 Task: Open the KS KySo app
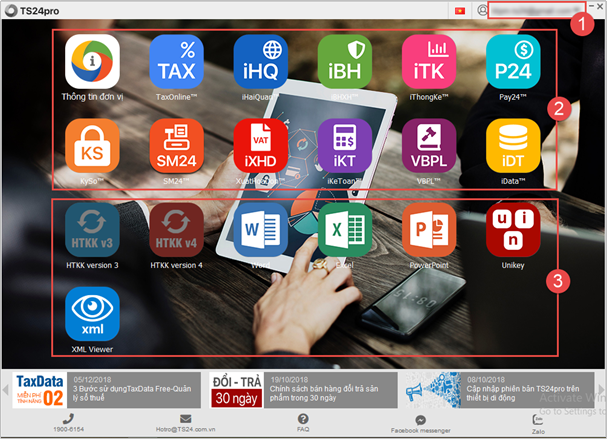[92, 145]
